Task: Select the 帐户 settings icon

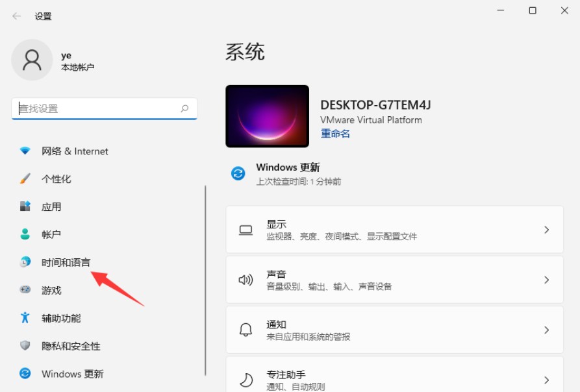Action: (x=24, y=234)
